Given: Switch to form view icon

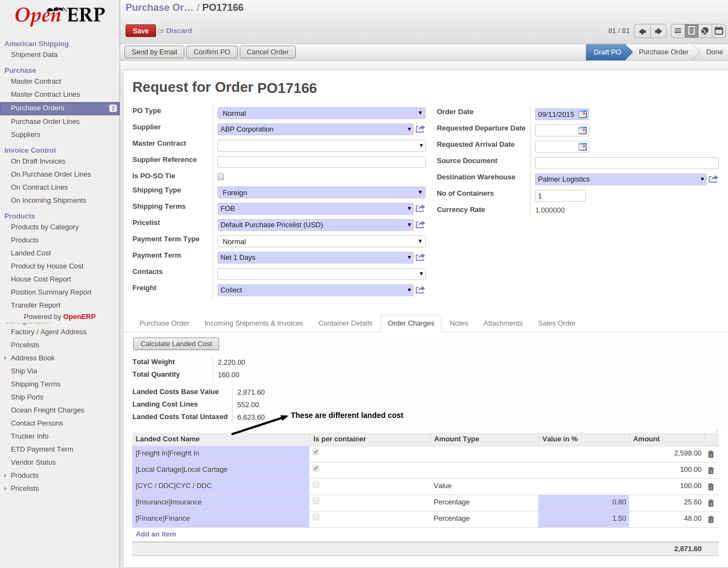Looking at the screenshot, I should click(x=692, y=31).
